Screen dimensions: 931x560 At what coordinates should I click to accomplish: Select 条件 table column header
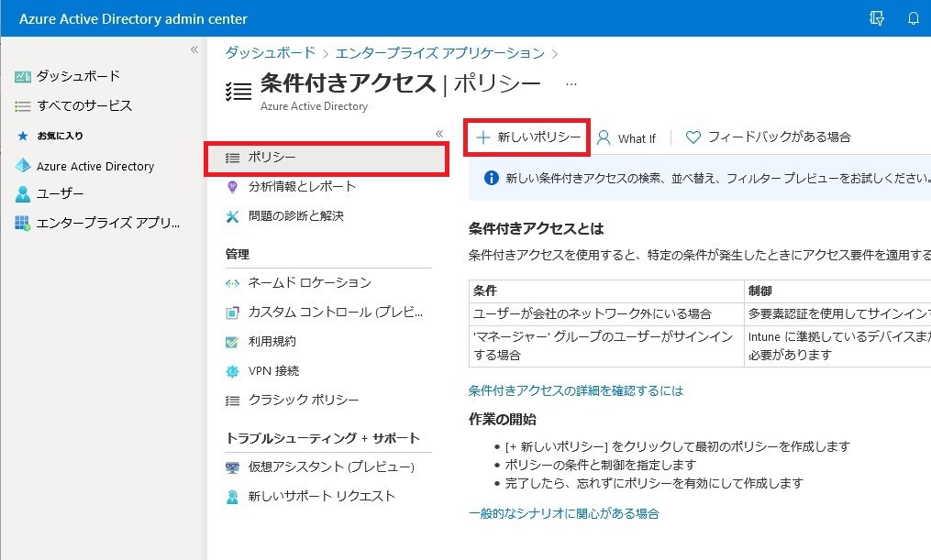point(606,291)
